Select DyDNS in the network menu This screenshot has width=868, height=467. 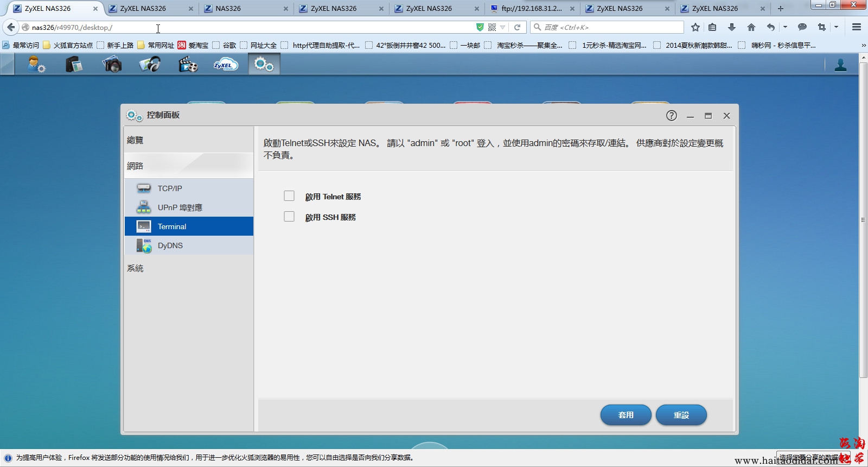170,245
